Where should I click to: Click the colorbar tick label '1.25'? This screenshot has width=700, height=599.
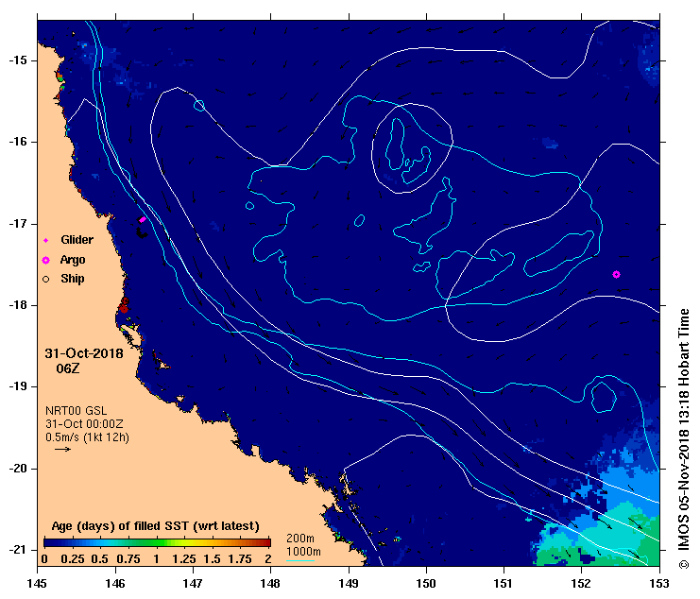coord(184,559)
